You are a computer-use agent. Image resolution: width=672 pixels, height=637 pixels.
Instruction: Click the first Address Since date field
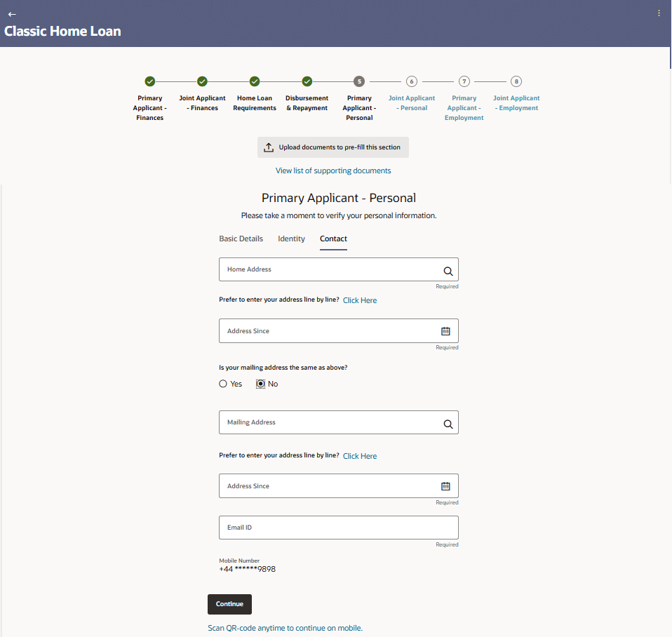click(339, 330)
